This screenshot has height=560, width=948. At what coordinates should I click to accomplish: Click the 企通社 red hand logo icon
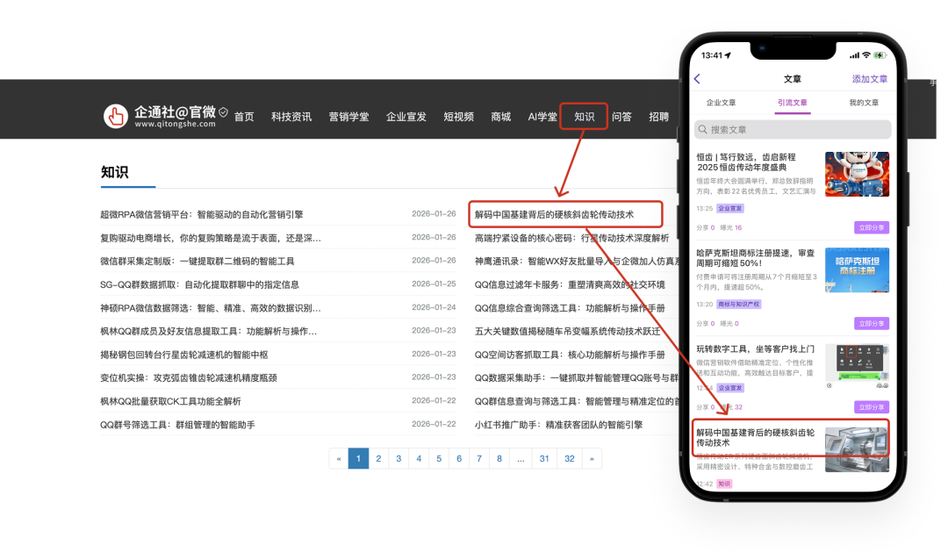point(116,116)
